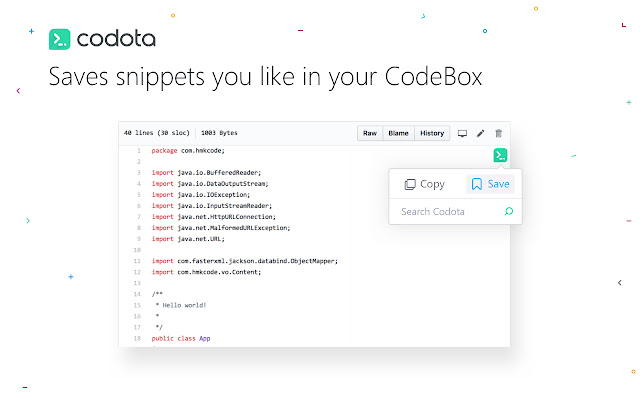This screenshot has height=400, width=640.
Task: Click line number 1
Action: click(139, 151)
